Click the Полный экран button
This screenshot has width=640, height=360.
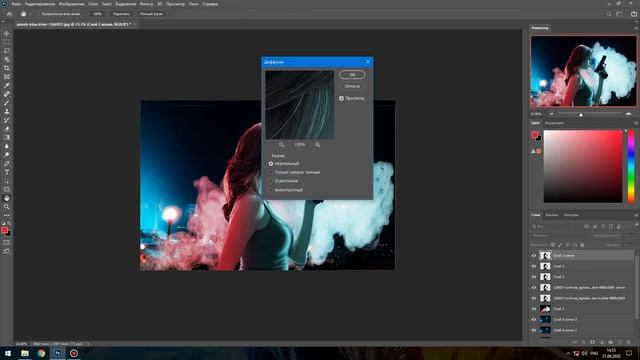tap(151, 14)
